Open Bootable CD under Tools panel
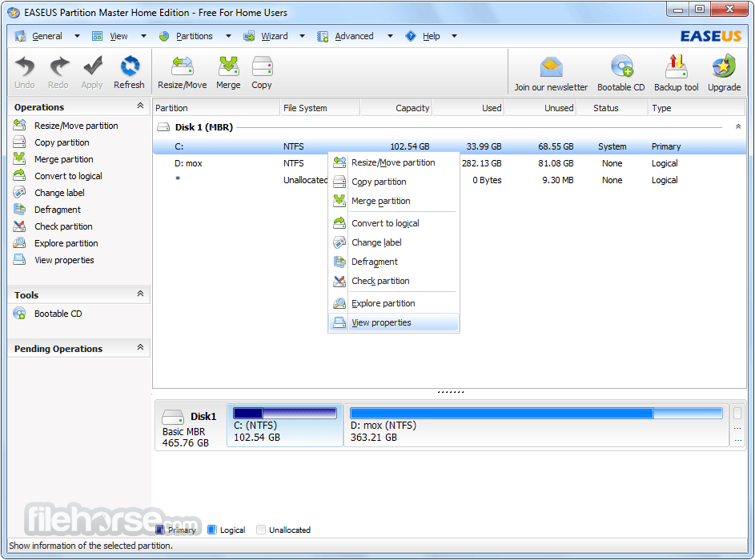The height and width of the screenshot is (560, 755). [58, 314]
